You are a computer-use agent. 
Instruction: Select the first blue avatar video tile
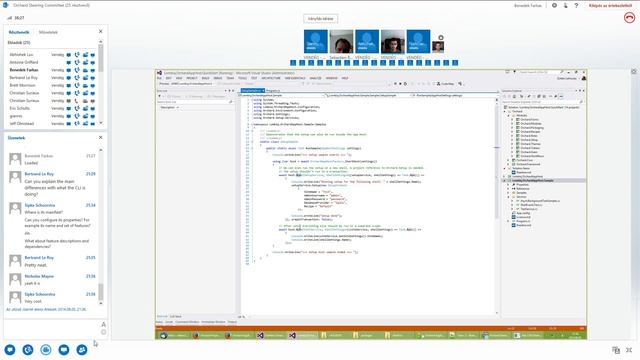pos(316,42)
